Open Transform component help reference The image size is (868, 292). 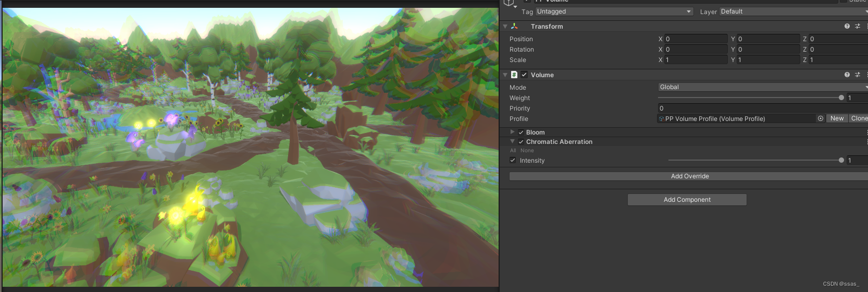[847, 26]
